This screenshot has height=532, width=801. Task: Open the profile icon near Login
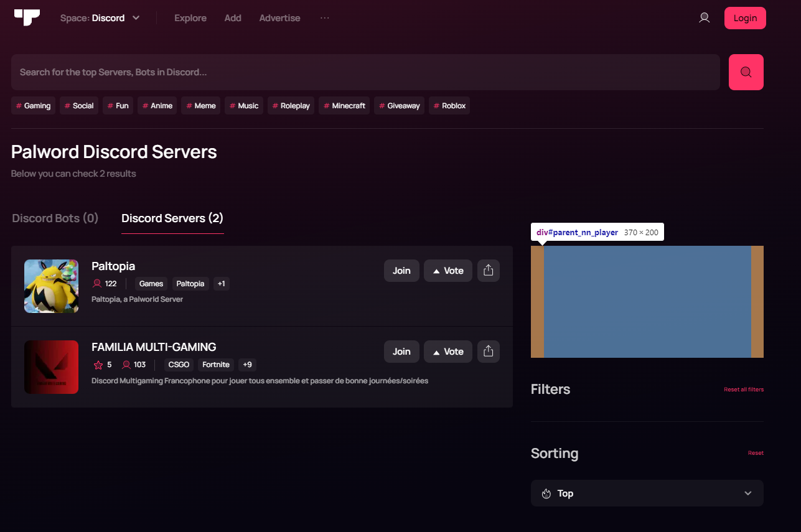704,17
